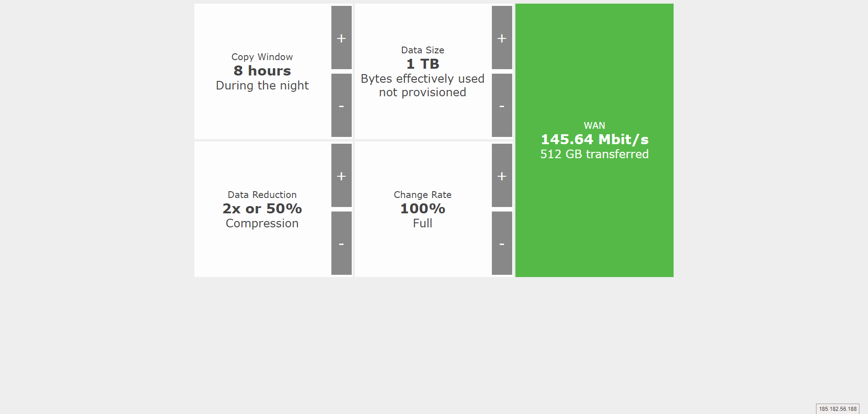Click the 512 GB transferred text
Viewport: 868px width, 414px height.
pyautogui.click(x=594, y=154)
